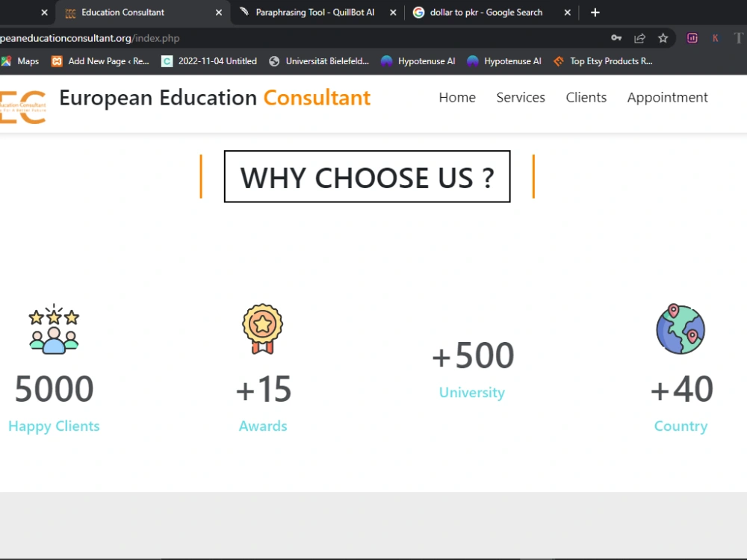Click the Google favicon on search tab
747x560 pixels.
pos(418,13)
